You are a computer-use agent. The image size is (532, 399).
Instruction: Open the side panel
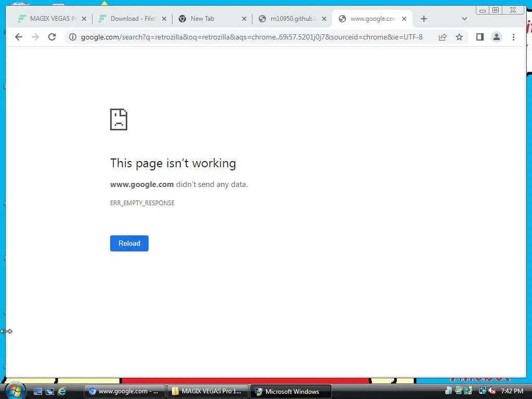click(480, 37)
